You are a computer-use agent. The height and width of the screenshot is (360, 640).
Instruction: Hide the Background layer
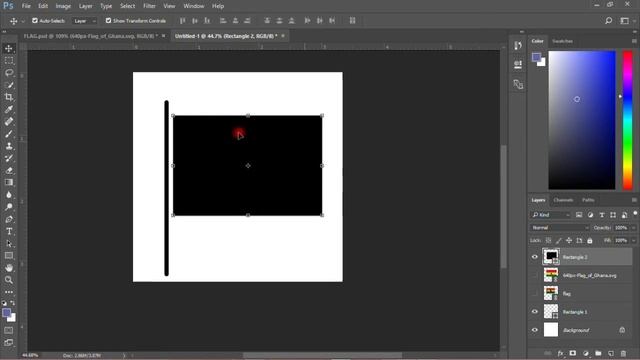[x=535, y=330]
